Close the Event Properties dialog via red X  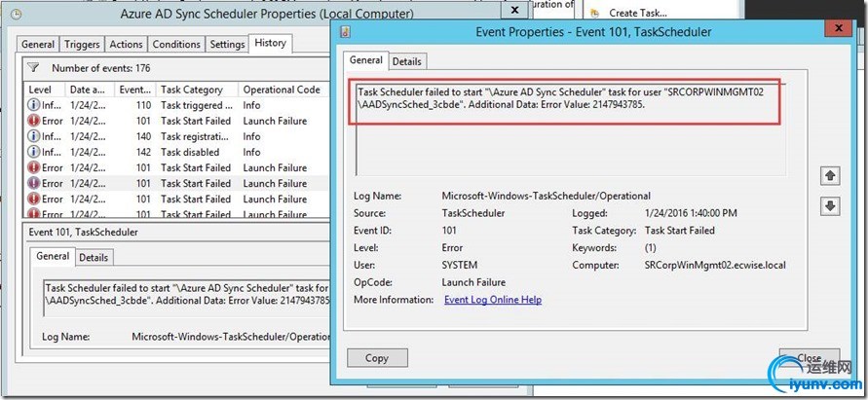pyautogui.click(x=839, y=27)
